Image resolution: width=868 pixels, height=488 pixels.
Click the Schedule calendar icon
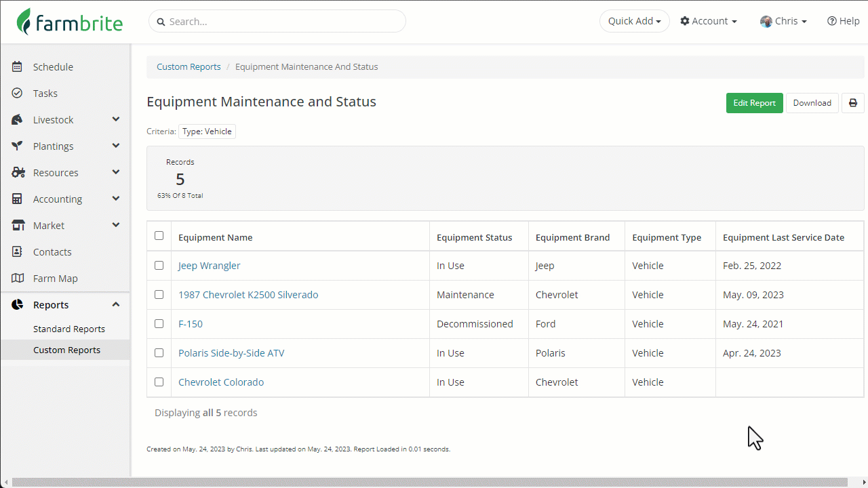18,67
